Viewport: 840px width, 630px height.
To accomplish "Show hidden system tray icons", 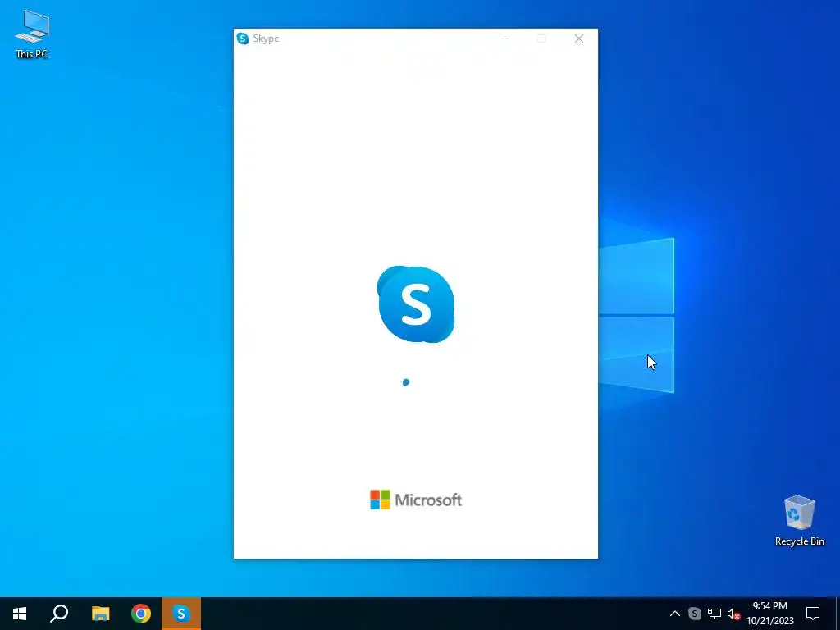I will coord(675,614).
